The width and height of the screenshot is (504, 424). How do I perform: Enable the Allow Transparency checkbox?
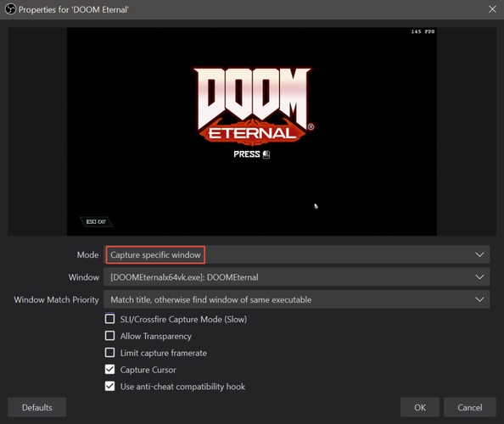point(110,336)
